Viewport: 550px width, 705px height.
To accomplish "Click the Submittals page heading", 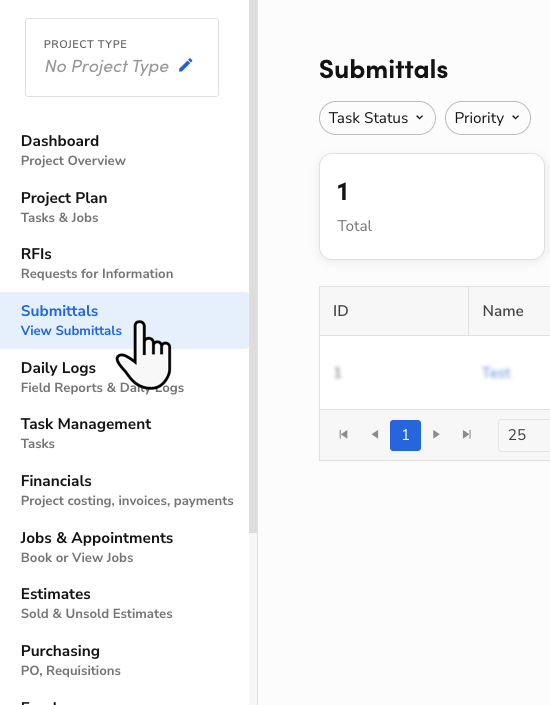I will coord(383,69).
